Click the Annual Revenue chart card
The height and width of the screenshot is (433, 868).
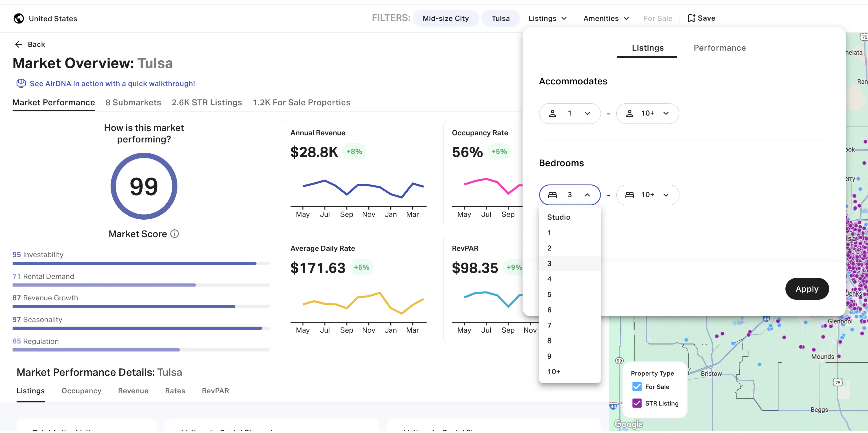tap(358, 174)
